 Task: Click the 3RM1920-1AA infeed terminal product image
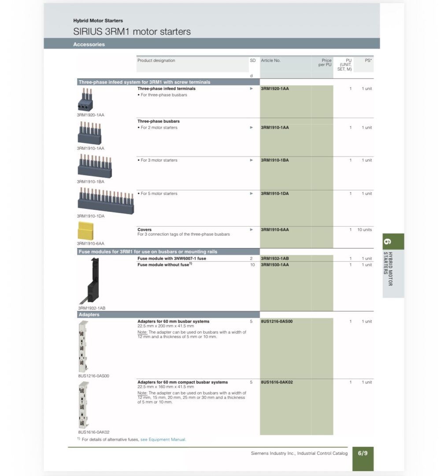pos(85,100)
